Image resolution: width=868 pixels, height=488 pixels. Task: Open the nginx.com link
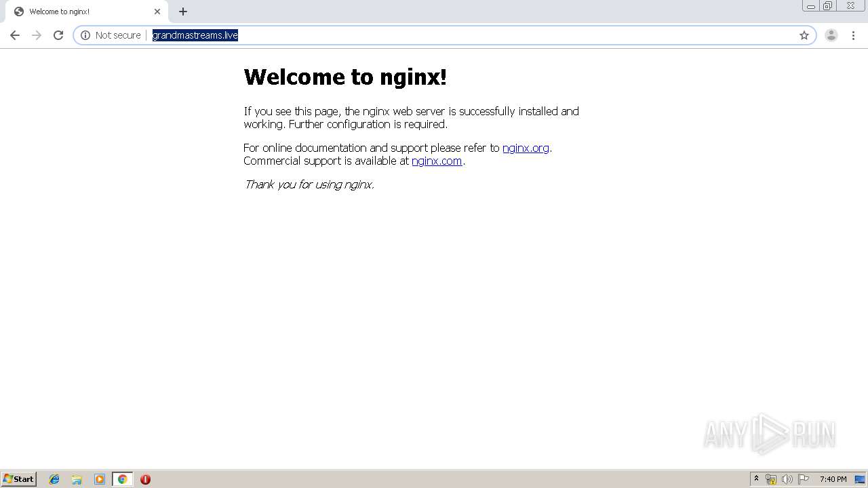click(437, 161)
